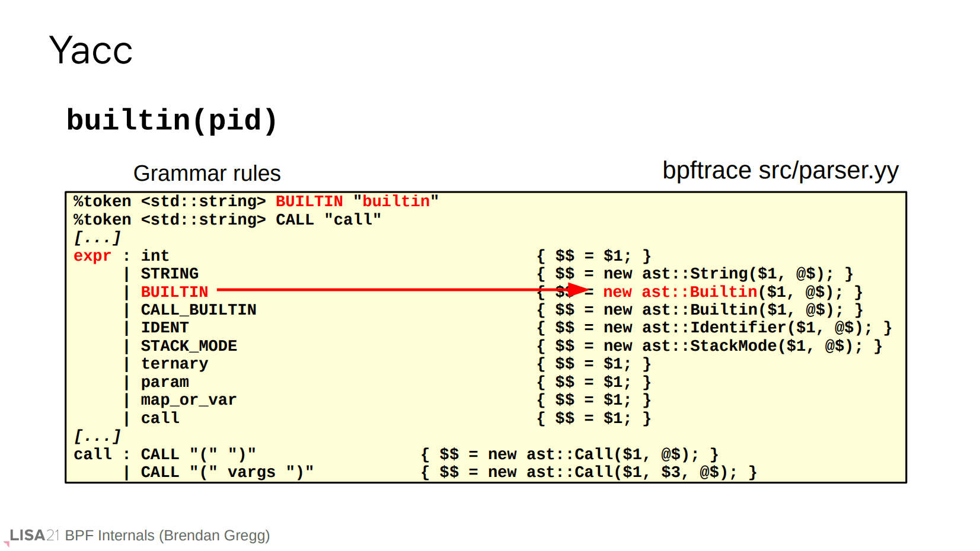Select the map_or_var grammar alternative
The image size is (980, 551).
(x=189, y=400)
